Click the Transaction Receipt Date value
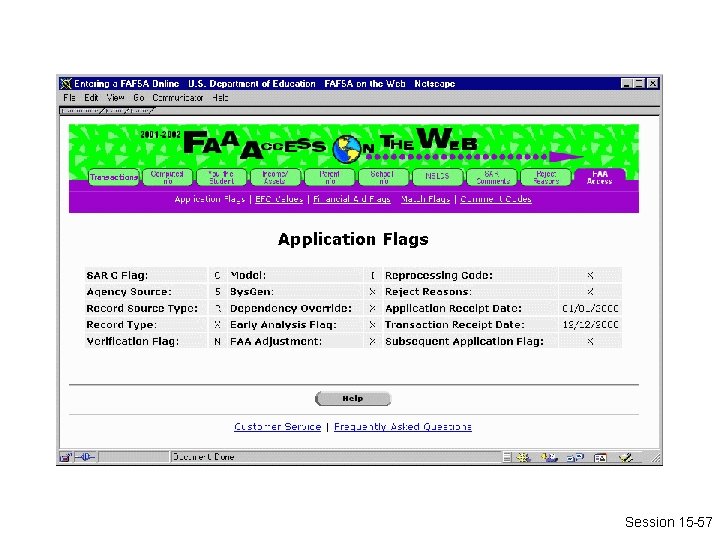The height and width of the screenshot is (540, 720). [590, 325]
